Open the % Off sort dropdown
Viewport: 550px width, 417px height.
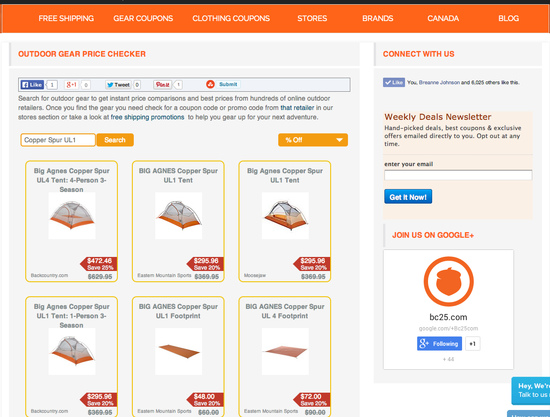click(x=313, y=140)
